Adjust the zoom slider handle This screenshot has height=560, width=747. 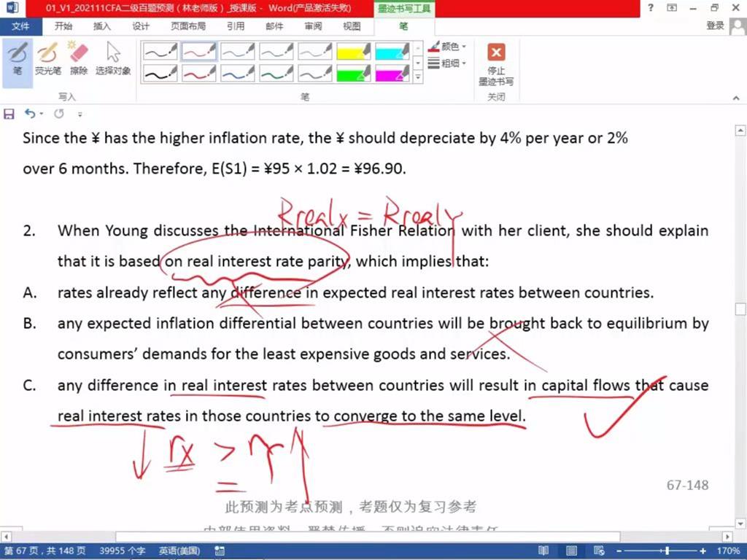click(x=667, y=551)
